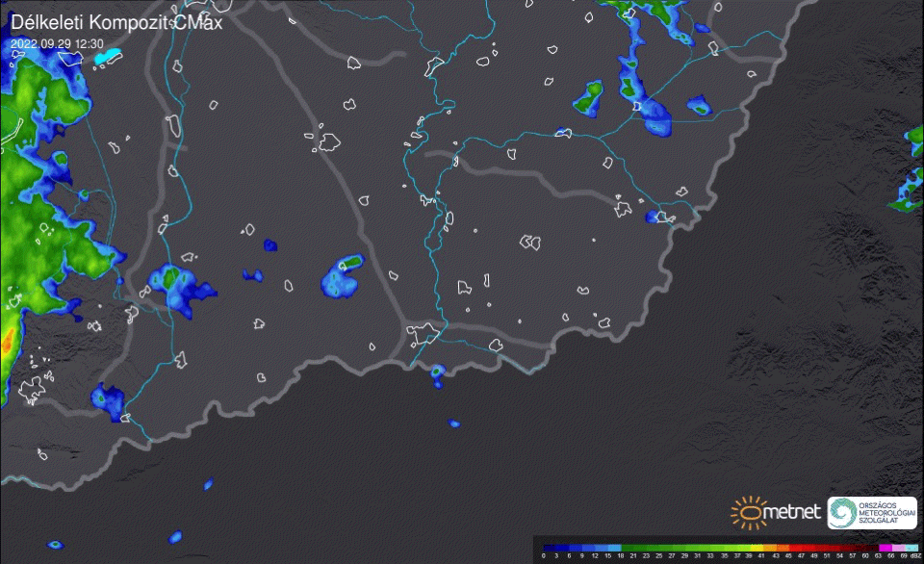Click the dBZ unit label
Viewport: 924px width, 564px height.
coord(914,555)
